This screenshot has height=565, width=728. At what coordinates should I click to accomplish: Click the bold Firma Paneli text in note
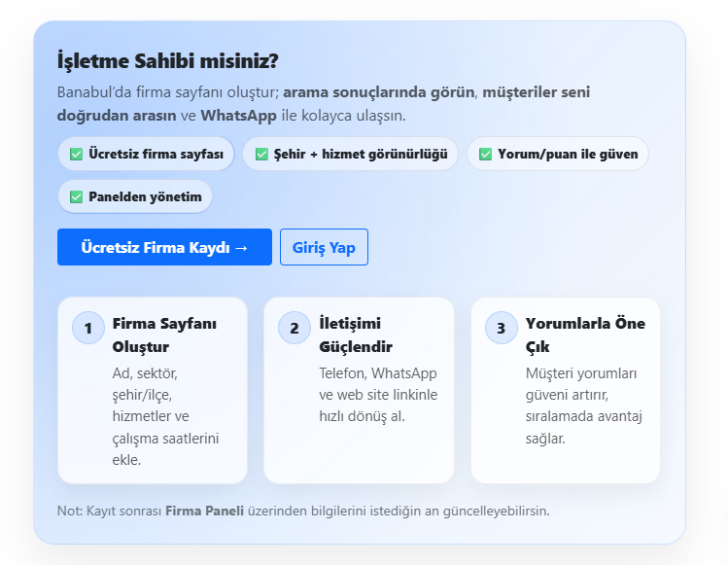(x=204, y=511)
